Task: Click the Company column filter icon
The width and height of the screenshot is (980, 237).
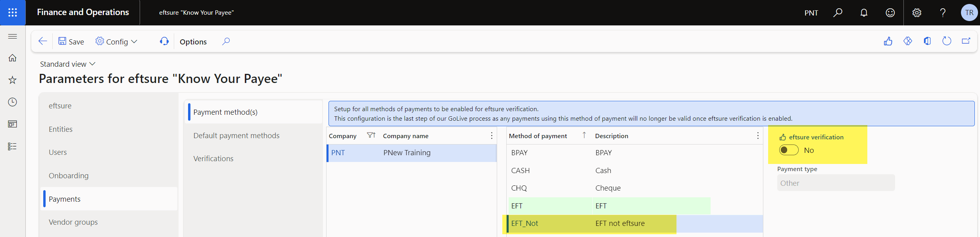Action: (371, 136)
